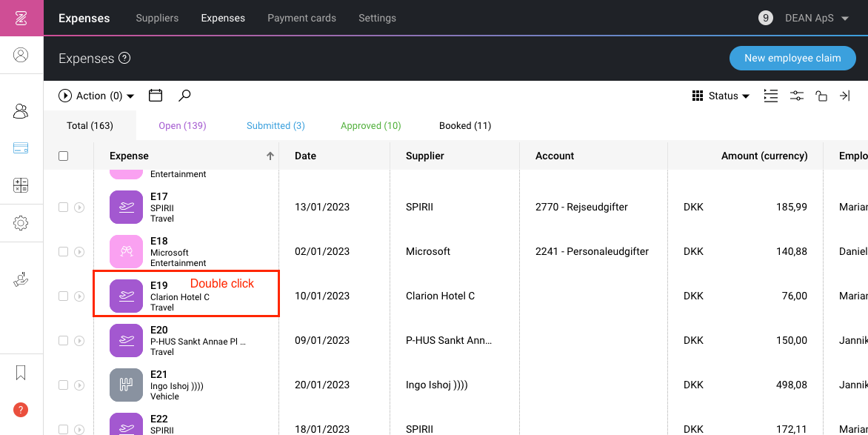
Task: Click the pink Z logo icon
Action: click(21, 19)
